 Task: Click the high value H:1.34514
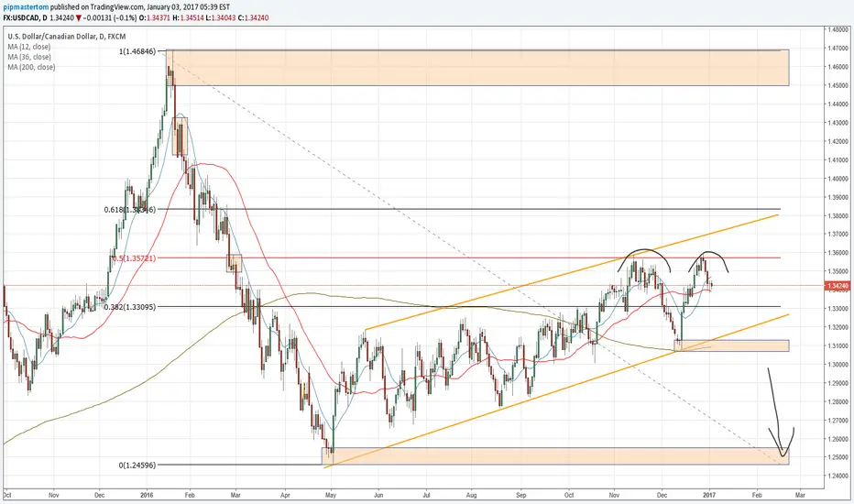pyautogui.click(x=187, y=18)
